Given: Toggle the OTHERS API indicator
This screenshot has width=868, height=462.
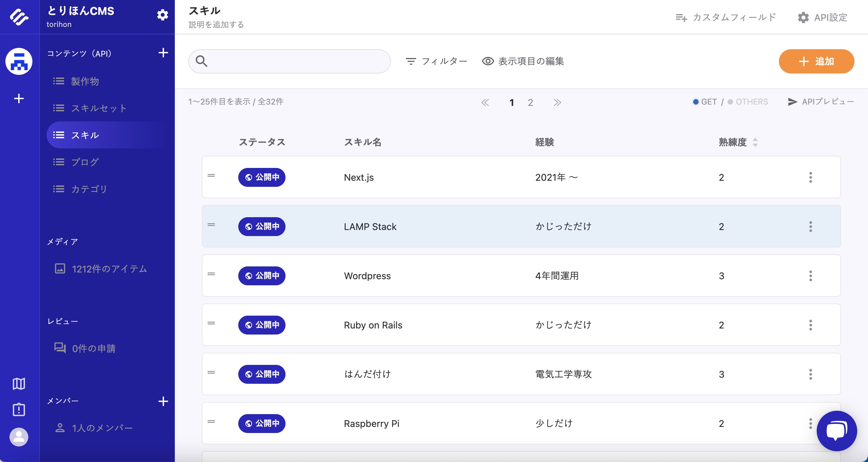Looking at the screenshot, I should [748, 102].
